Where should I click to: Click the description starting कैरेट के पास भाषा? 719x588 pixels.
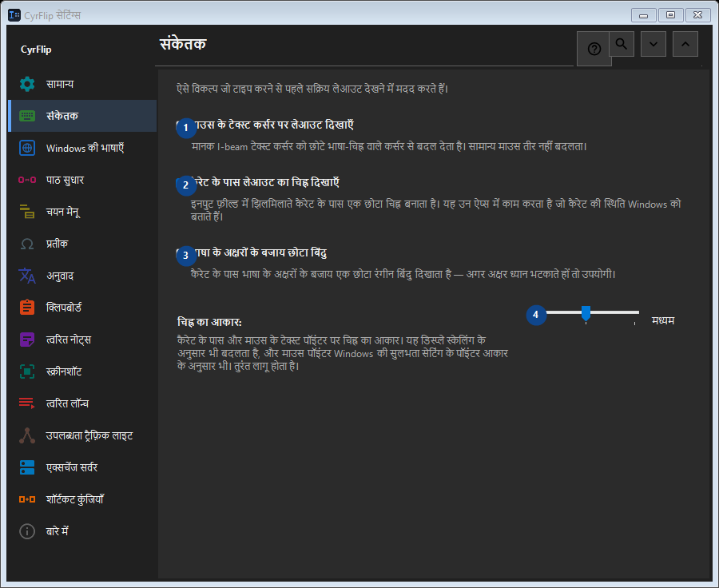pos(403,274)
